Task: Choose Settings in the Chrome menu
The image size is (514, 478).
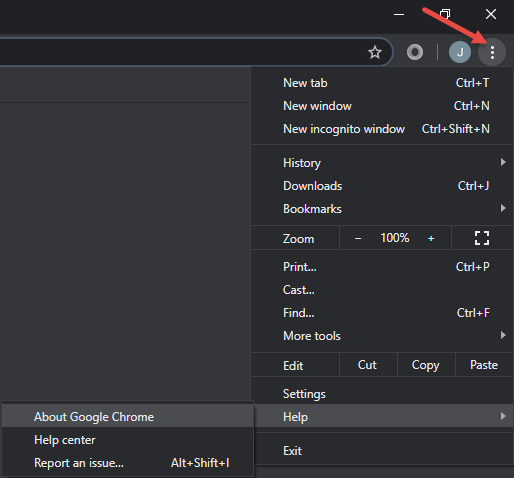Action: [x=382, y=394]
